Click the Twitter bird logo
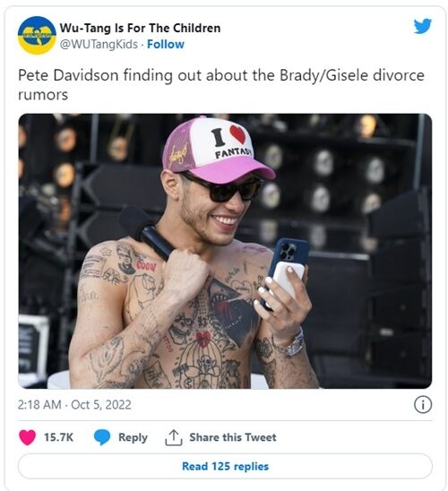The width and height of the screenshot is (448, 491). (422, 26)
